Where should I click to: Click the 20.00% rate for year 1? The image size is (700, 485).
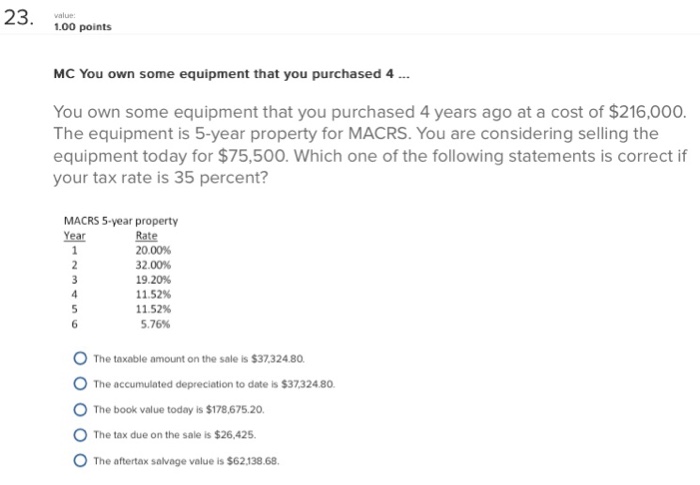tap(153, 251)
